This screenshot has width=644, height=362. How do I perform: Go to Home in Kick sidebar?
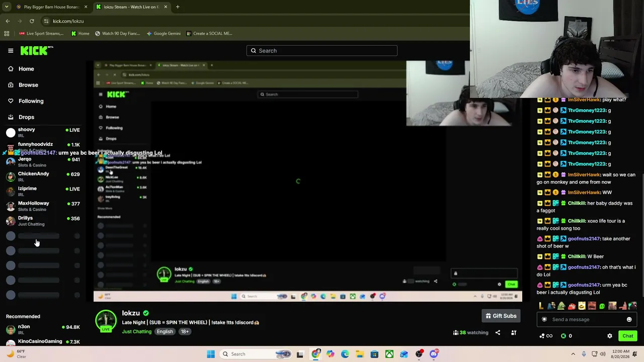[26, 69]
